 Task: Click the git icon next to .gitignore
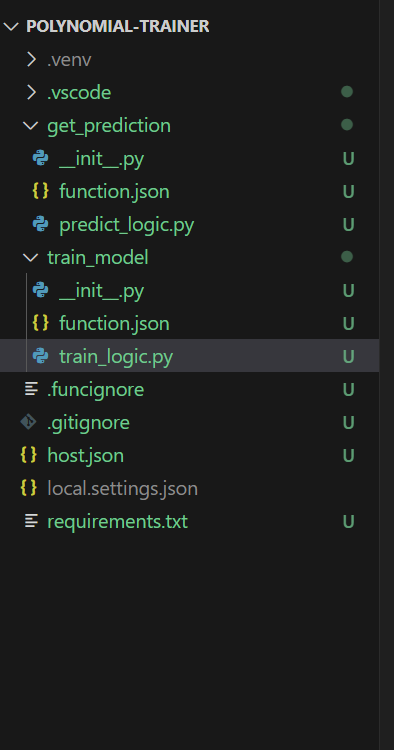click(x=29, y=422)
